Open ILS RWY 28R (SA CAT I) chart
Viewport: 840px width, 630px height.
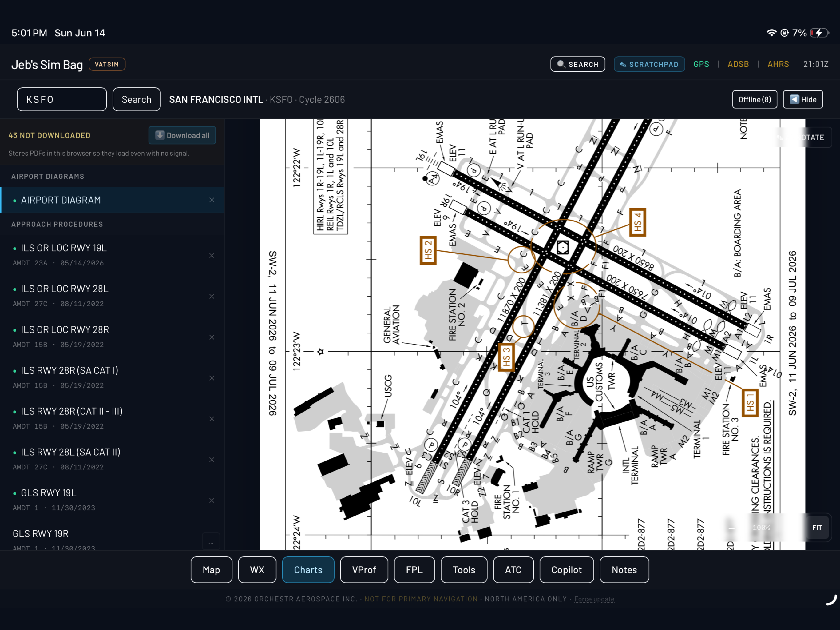pos(113,377)
